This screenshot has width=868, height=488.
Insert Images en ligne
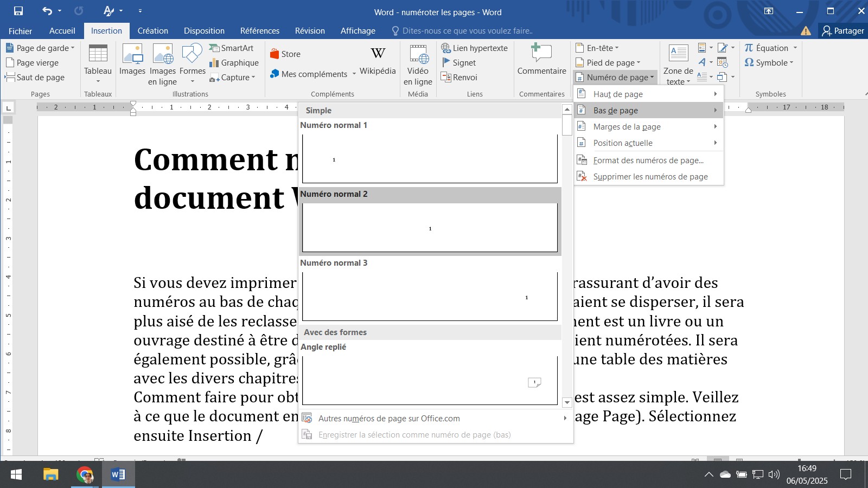(163, 64)
